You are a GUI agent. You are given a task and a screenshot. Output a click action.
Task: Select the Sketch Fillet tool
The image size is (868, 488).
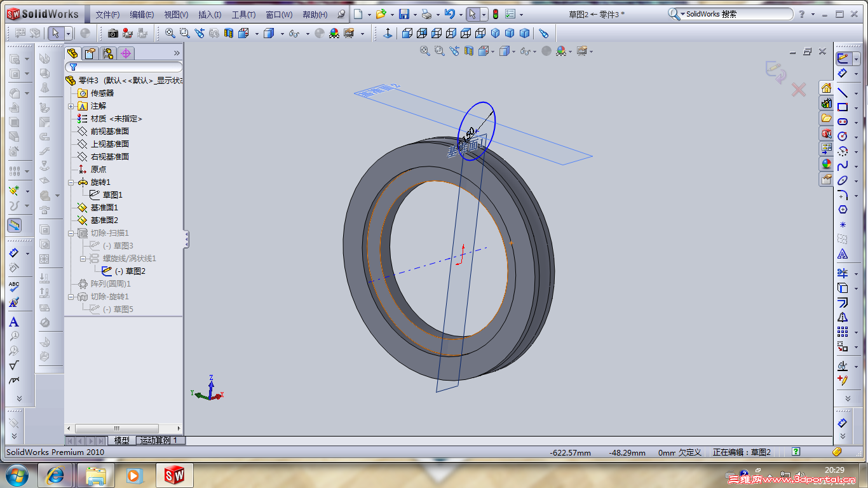pyautogui.click(x=843, y=195)
